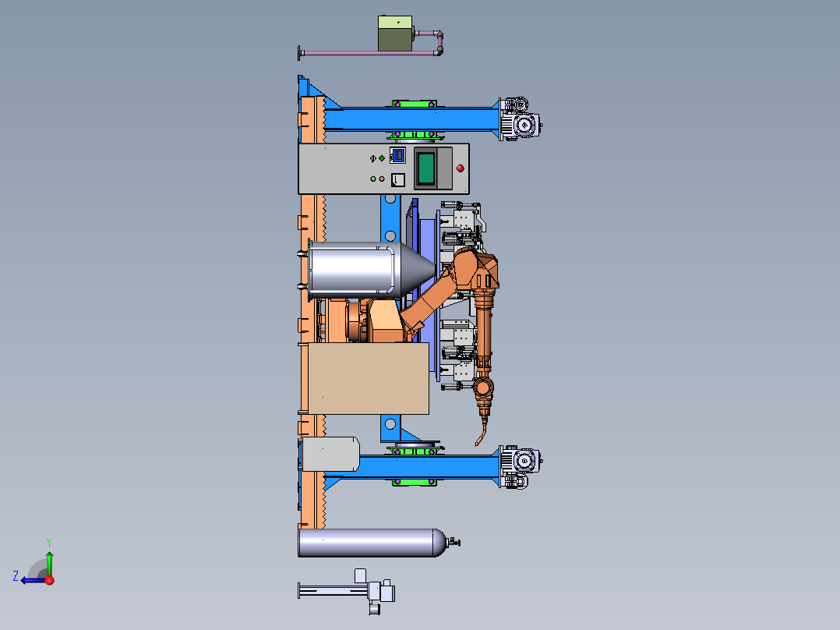This screenshot has height=630, width=840.
Task: Select the curved welding torch tip
Action: coord(481,434)
